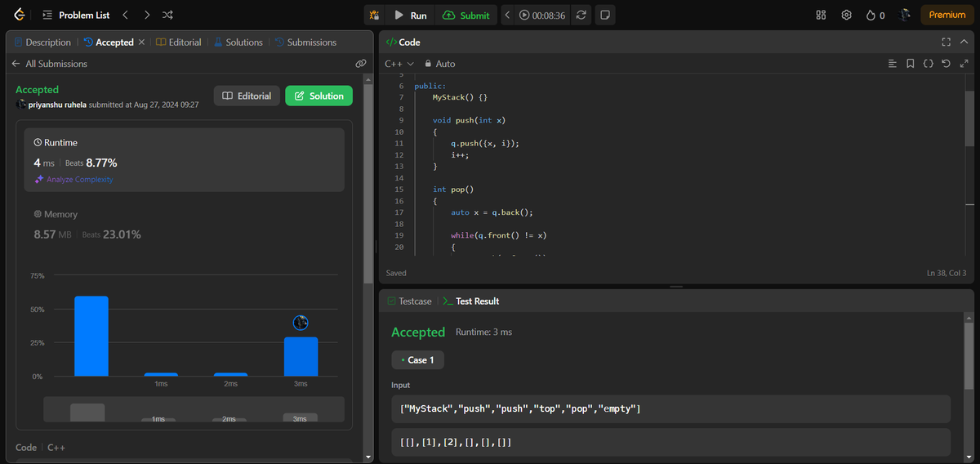Image resolution: width=980 pixels, height=464 pixels.
Task: Collapse the timer using the left chevron
Action: [507, 15]
